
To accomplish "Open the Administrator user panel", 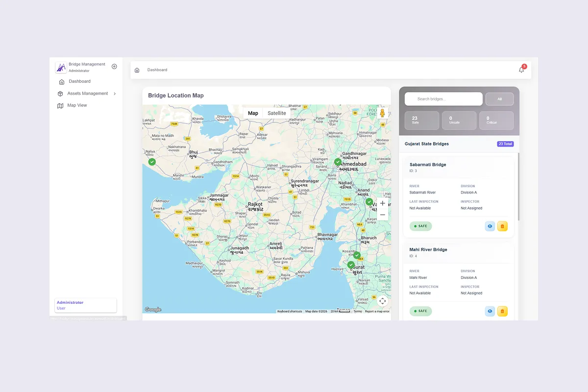I will [x=86, y=305].
